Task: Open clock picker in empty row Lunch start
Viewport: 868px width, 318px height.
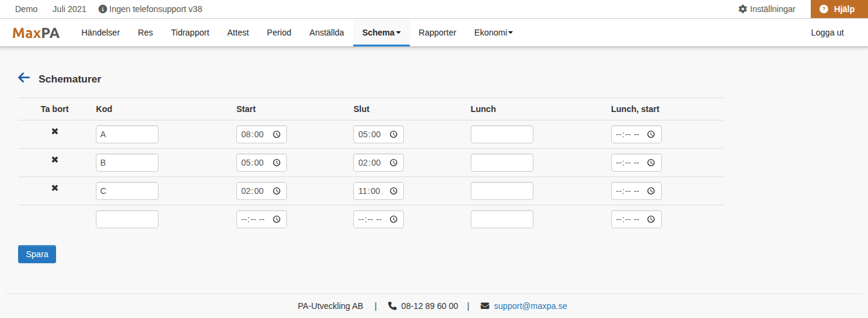Action: (x=651, y=219)
